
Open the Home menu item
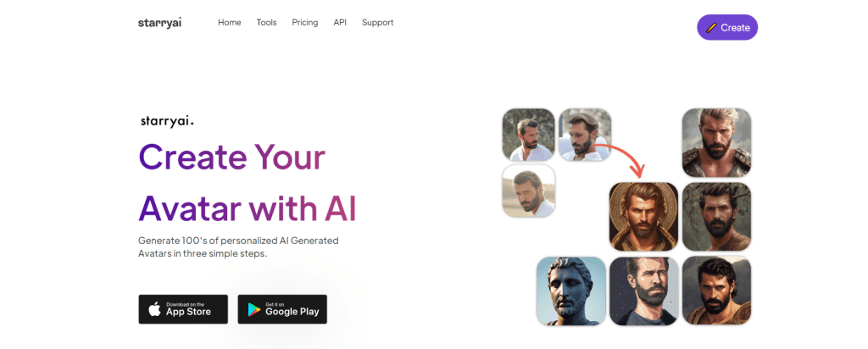click(229, 23)
